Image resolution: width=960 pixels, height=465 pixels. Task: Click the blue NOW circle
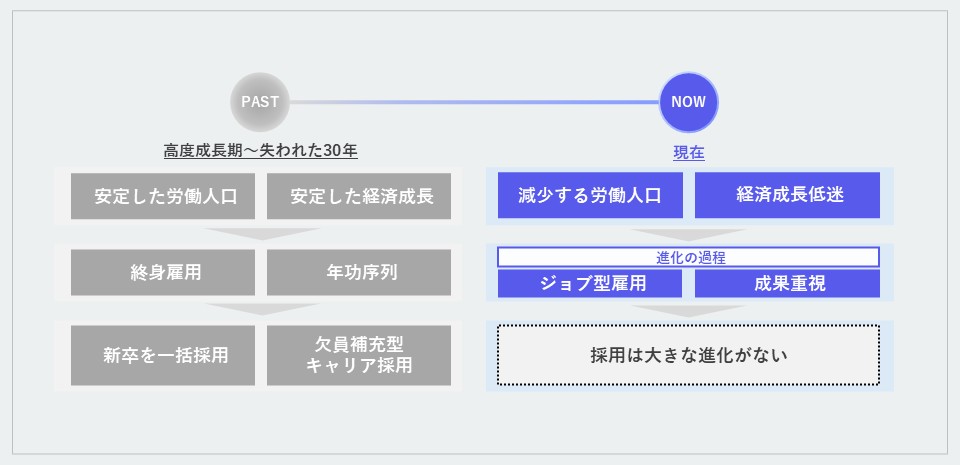[x=689, y=102]
